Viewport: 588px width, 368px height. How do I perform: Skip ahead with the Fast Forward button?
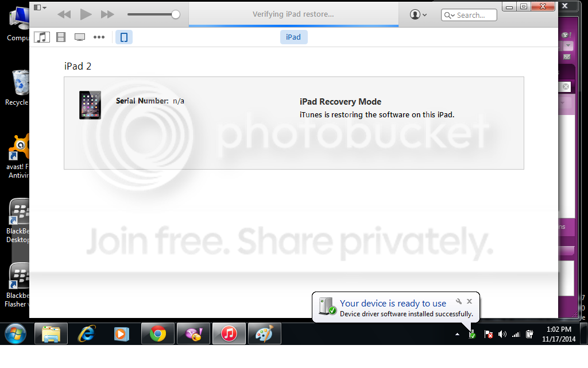coord(107,14)
